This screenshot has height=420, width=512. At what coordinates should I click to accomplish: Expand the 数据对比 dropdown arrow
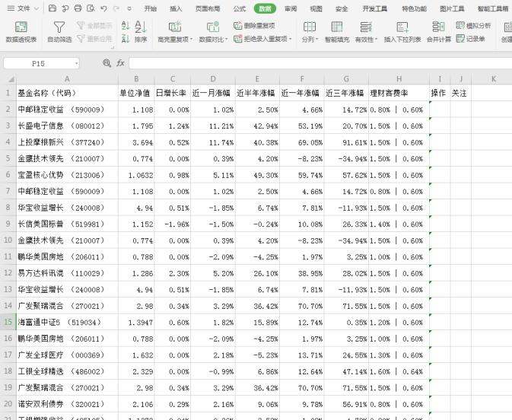click(226, 40)
